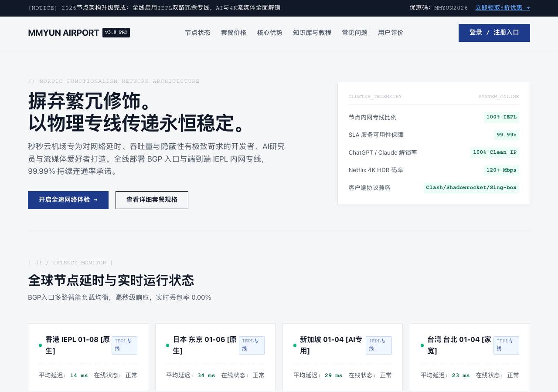
Task: Click the 120+ Mbps bitrate badge
Action: [501, 170]
